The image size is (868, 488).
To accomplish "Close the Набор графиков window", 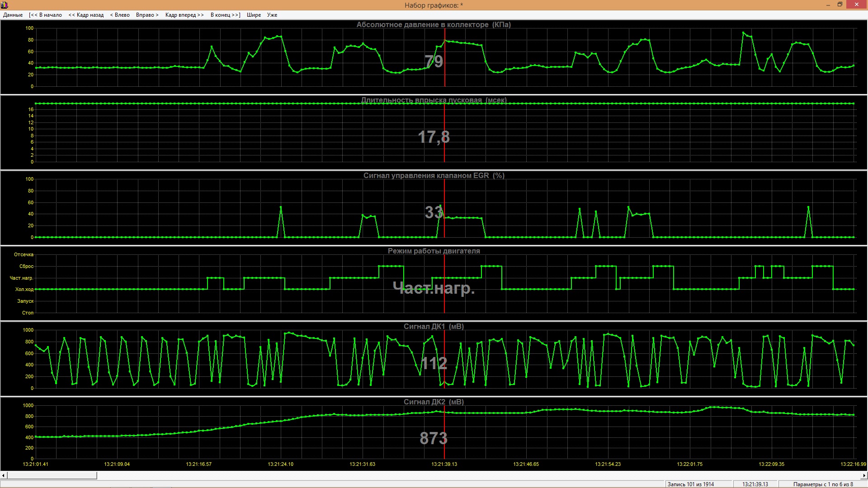I will (x=856, y=5).
